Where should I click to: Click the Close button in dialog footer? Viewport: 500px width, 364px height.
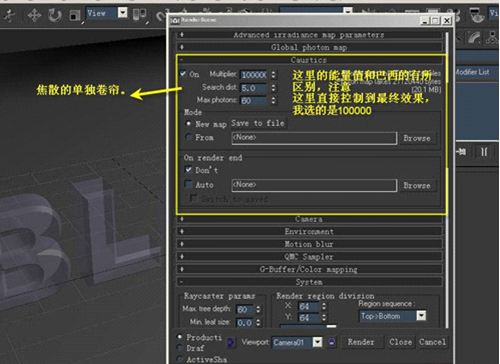tap(400, 342)
